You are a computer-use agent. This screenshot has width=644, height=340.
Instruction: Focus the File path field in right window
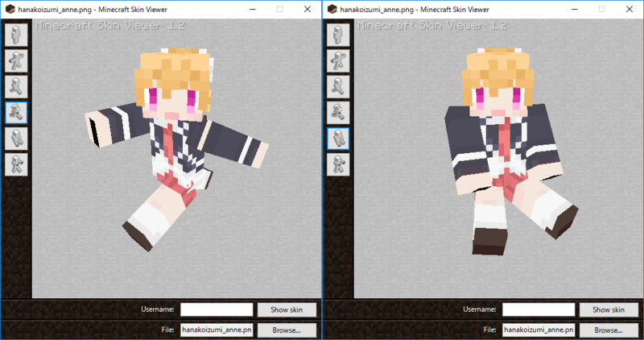[539, 330]
